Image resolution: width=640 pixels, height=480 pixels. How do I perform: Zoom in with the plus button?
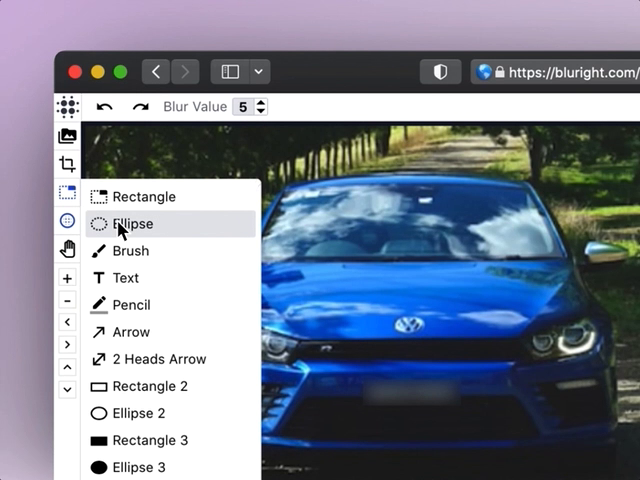(x=67, y=278)
